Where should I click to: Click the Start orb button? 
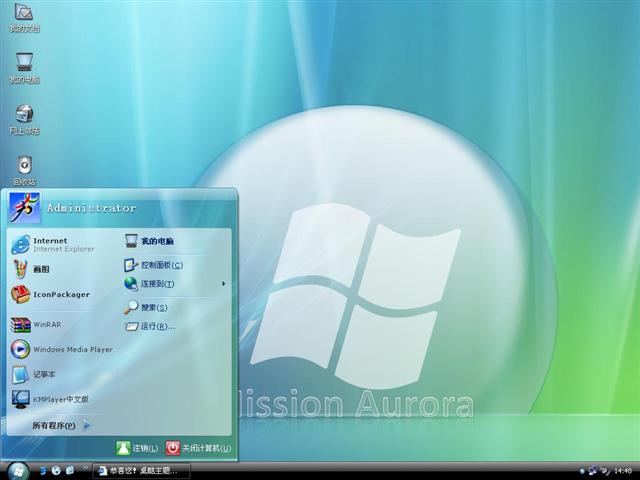click(17, 471)
